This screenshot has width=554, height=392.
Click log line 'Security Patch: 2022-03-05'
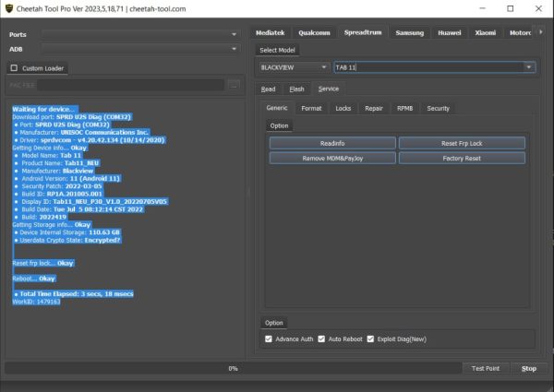58,186
